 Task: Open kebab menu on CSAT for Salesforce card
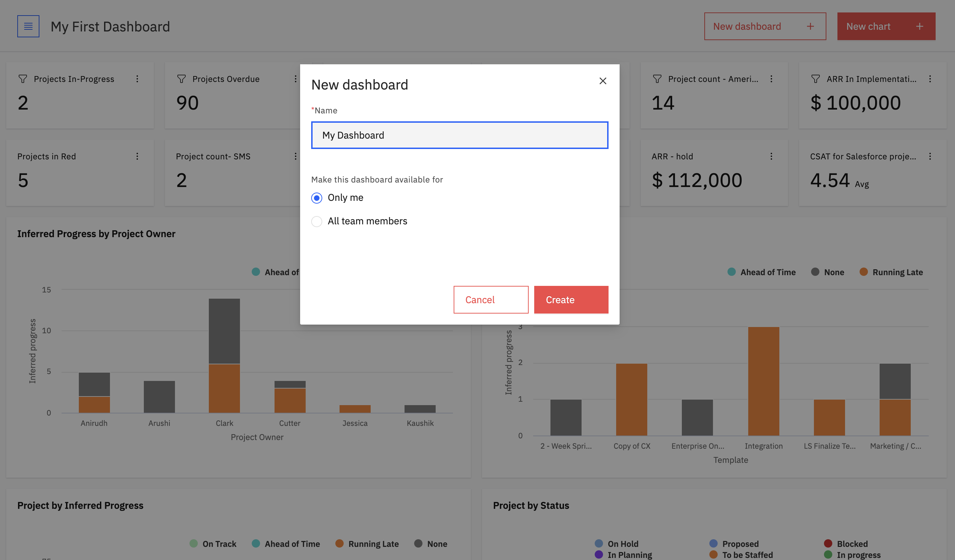(930, 156)
